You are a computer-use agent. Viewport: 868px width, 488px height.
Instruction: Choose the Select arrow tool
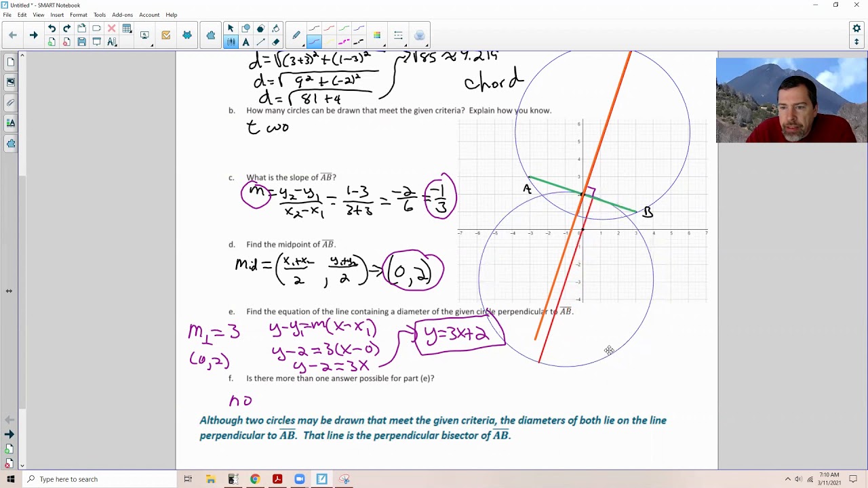[x=231, y=28]
